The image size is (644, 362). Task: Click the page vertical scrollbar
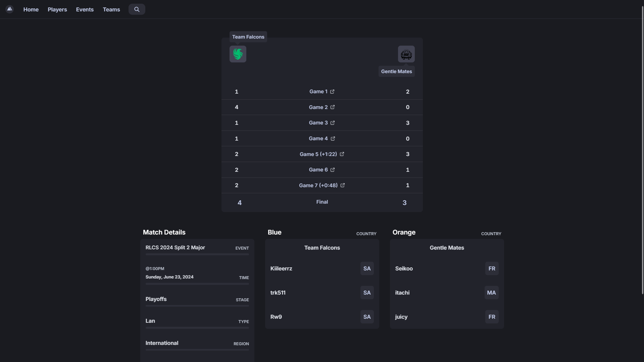point(642,151)
